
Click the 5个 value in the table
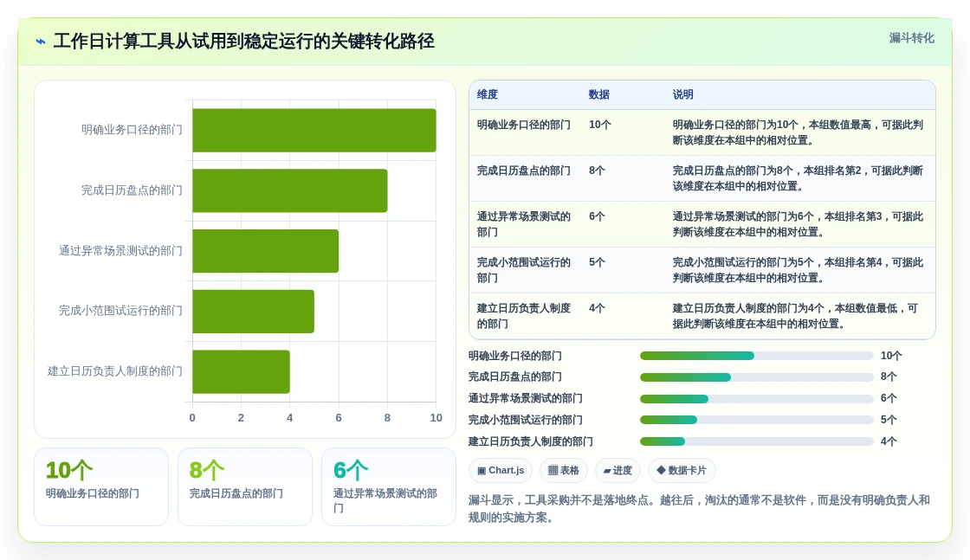coord(597,262)
